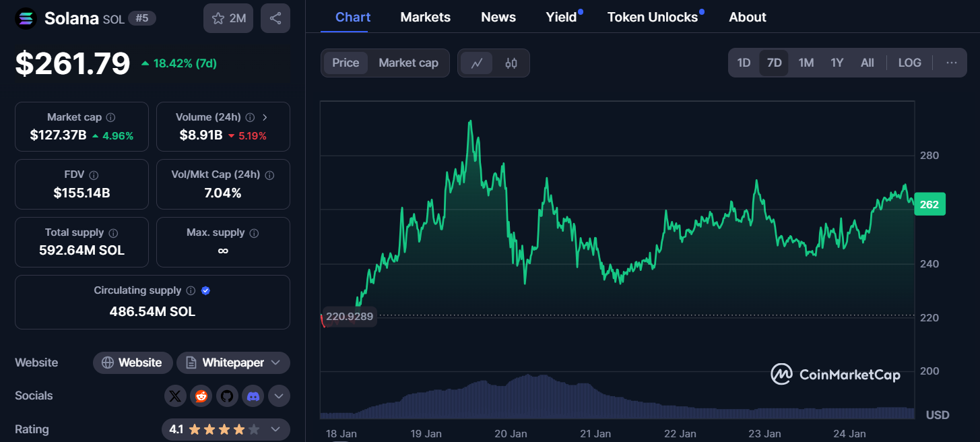Select Price chart mode
Viewport: 980px width, 442px height.
coord(346,63)
